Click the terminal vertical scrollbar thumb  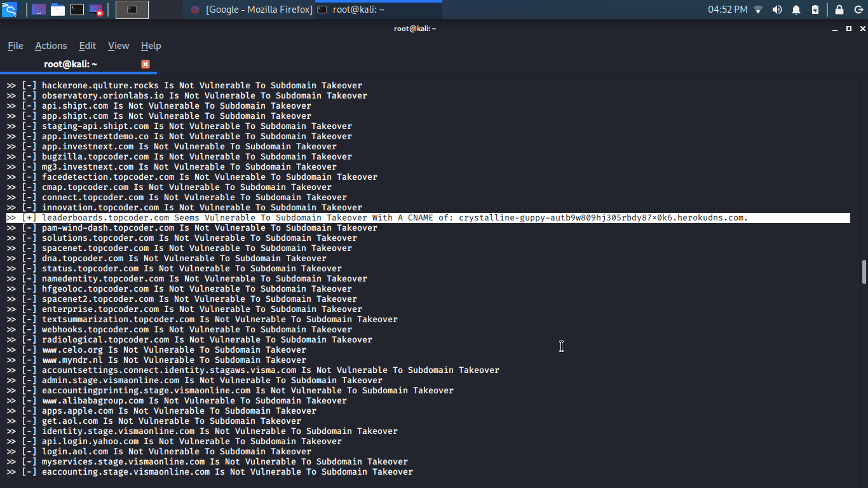point(864,272)
